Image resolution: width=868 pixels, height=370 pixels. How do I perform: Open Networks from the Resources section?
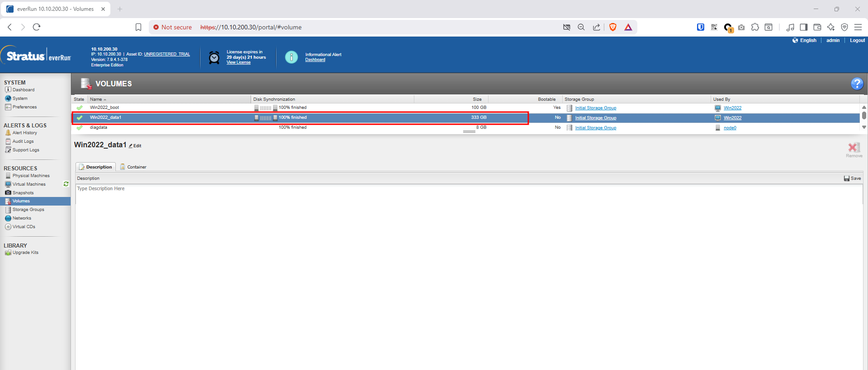(22, 218)
